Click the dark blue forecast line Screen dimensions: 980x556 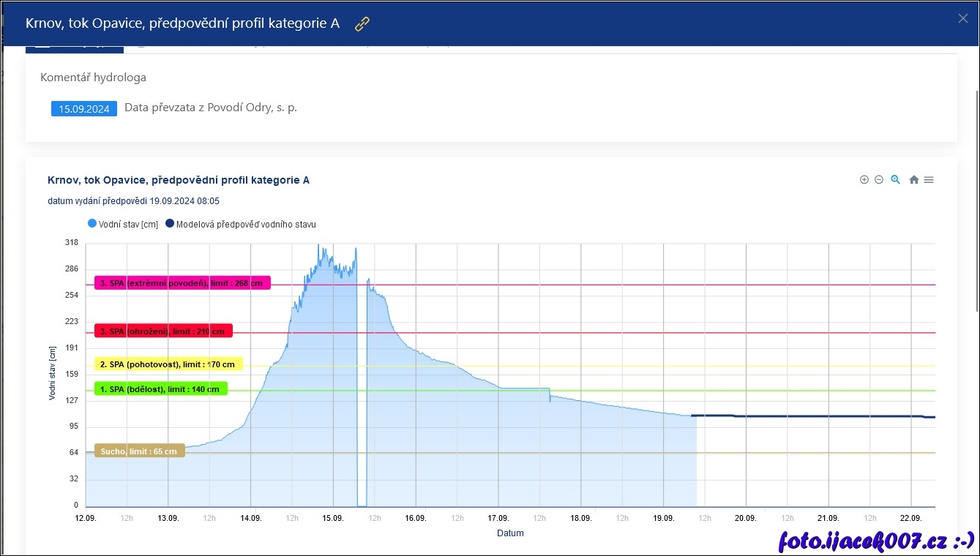coord(805,416)
